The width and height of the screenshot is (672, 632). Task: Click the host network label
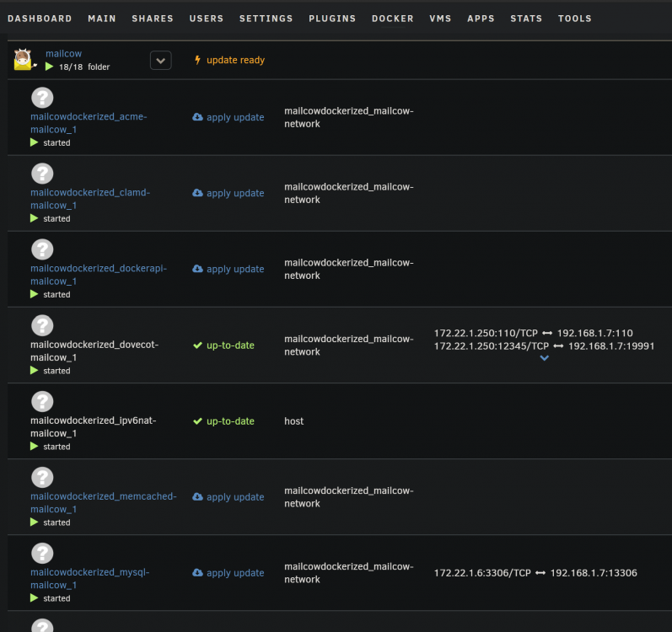[x=293, y=420]
